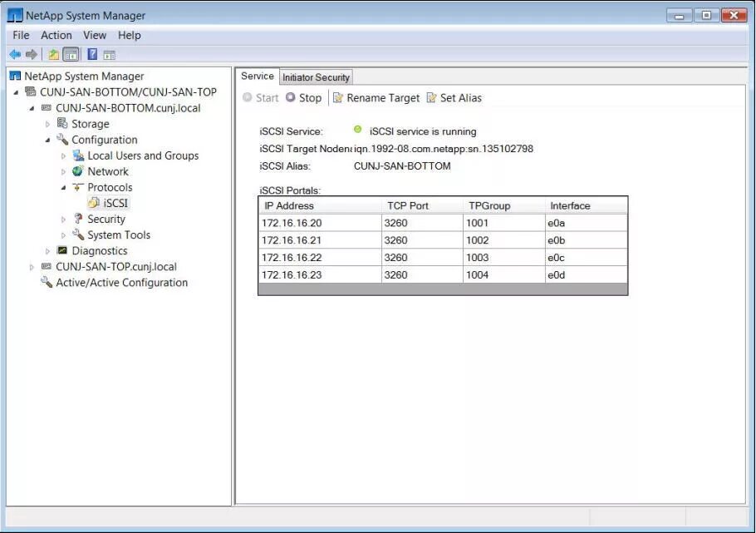756x533 pixels.
Task: Click the Security keys icon
Action: [x=78, y=219]
